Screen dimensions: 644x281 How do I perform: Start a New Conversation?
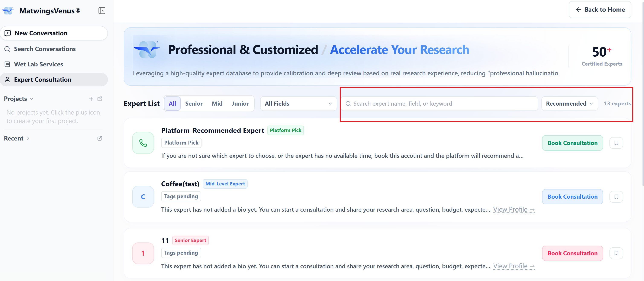(x=54, y=33)
